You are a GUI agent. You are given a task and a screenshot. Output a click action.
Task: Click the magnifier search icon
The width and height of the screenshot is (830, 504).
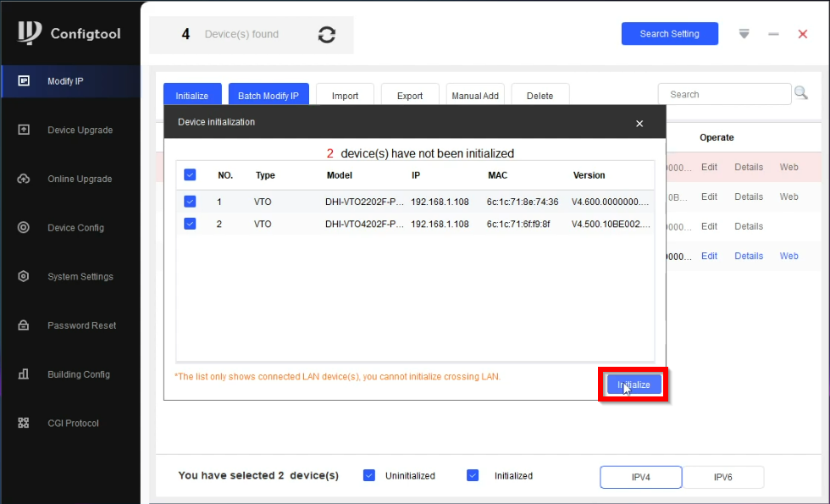click(x=800, y=94)
